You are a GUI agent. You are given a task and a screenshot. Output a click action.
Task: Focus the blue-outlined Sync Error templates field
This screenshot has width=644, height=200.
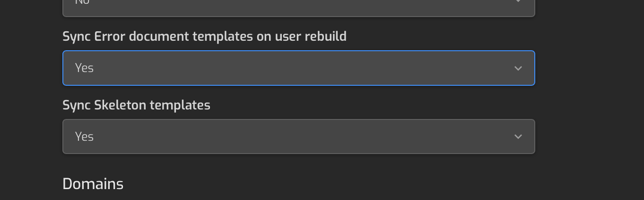(x=298, y=68)
